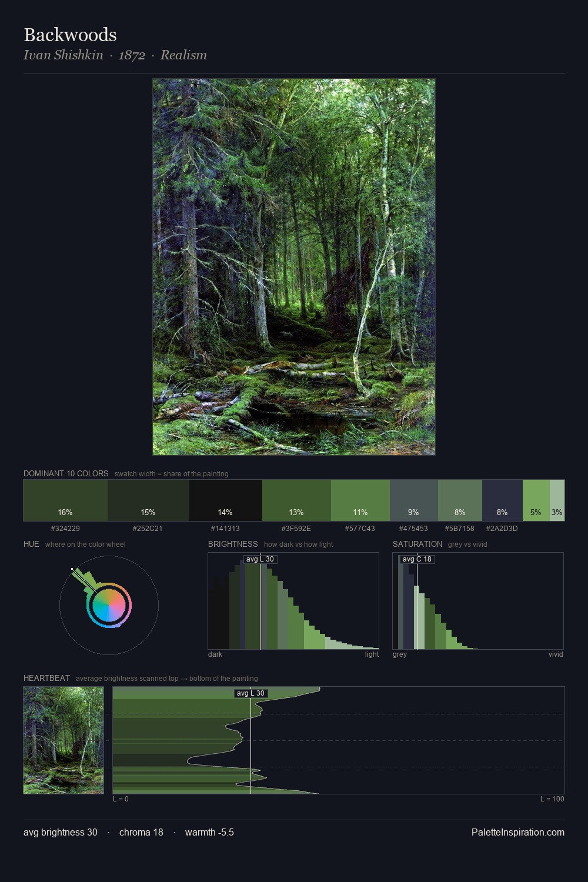Click the 'L = 100' axis label

click(552, 799)
